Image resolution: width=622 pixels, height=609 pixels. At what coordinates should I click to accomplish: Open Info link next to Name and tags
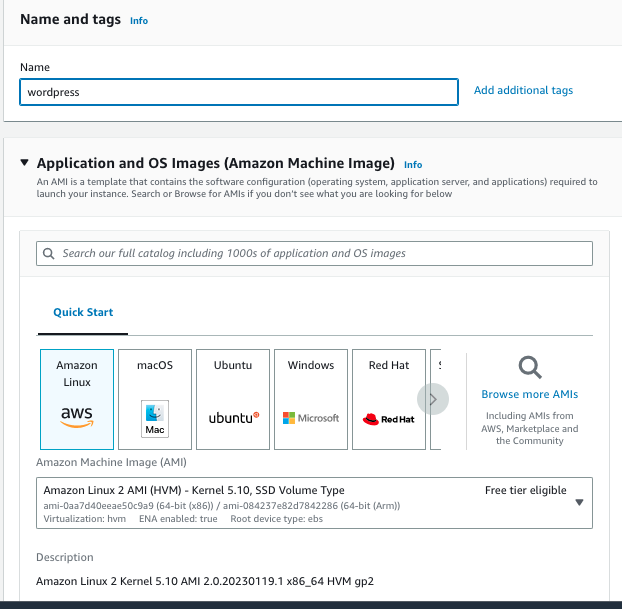[x=138, y=20]
